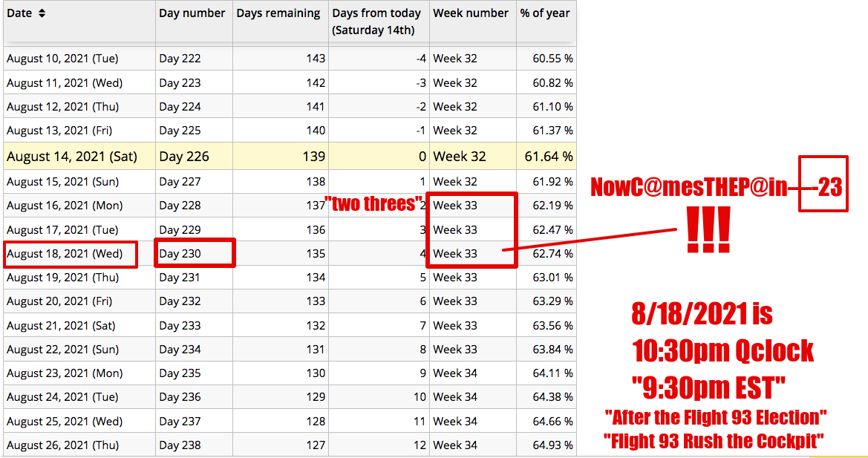The height and width of the screenshot is (458, 868).
Task: Select the Days remaining column header
Action: coord(281,22)
